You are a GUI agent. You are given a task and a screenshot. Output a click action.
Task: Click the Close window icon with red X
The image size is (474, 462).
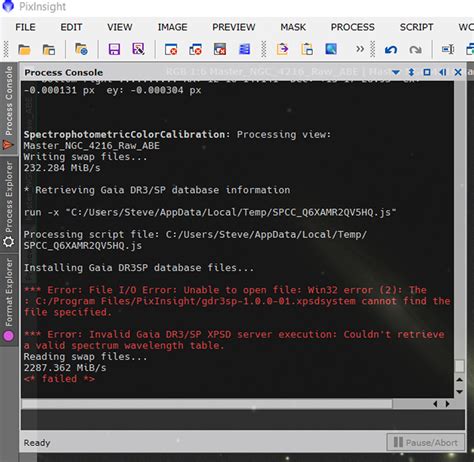pos(171,49)
